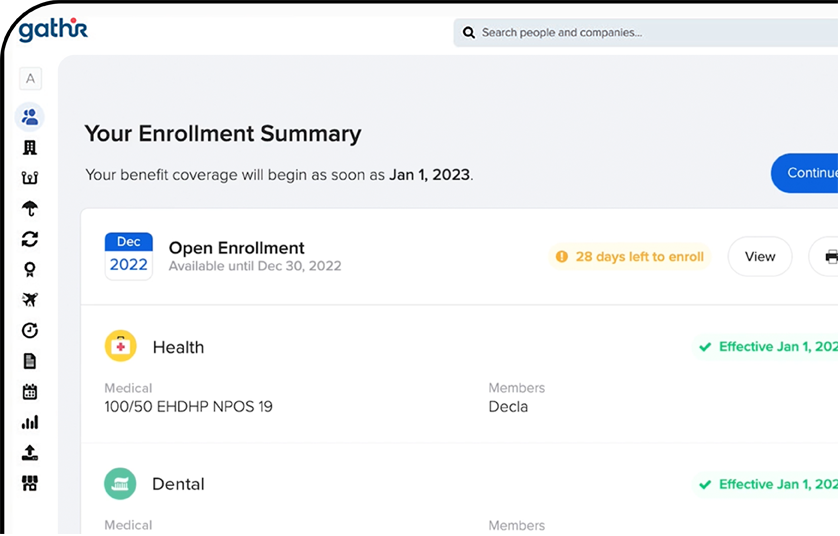Click the print icon button
Viewport: 840px width, 536px height.
pos(828,257)
